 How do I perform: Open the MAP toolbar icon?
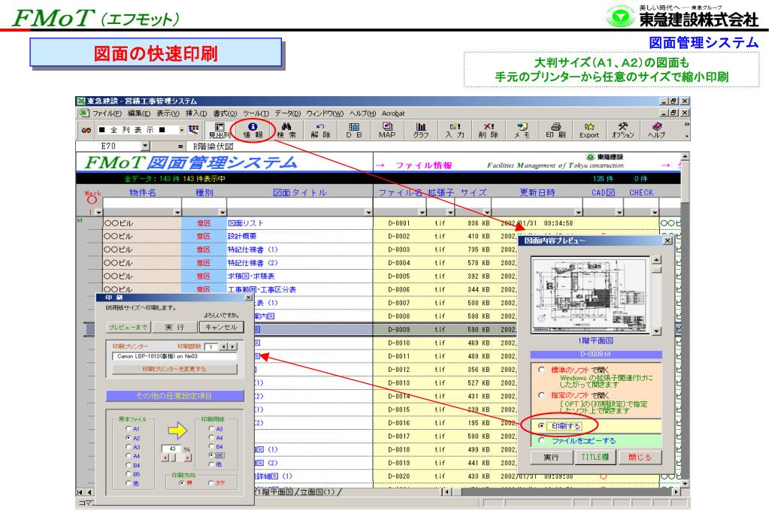pyautogui.click(x=387, y=131)
